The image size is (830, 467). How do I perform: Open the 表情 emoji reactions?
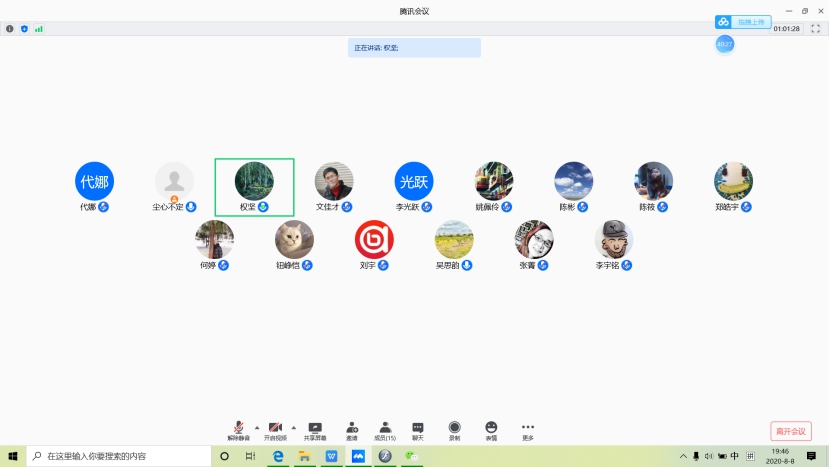click(x=491, y=430)
